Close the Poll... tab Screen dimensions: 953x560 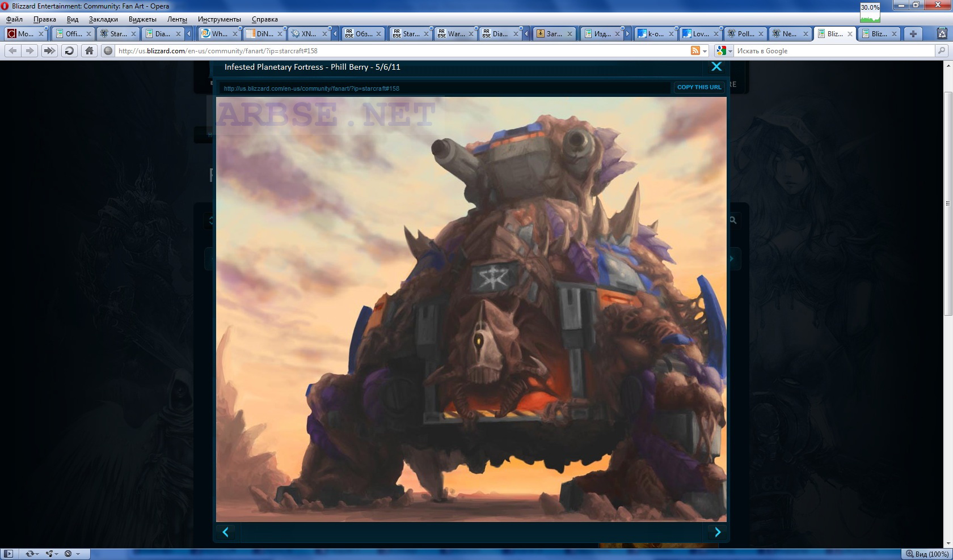click(761, 34)
